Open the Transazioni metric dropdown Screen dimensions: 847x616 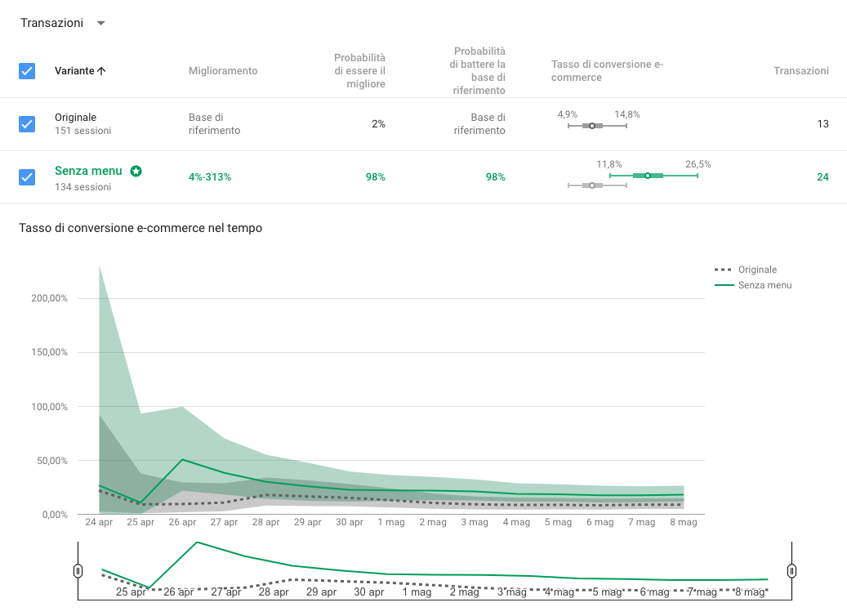pos(62,23)
